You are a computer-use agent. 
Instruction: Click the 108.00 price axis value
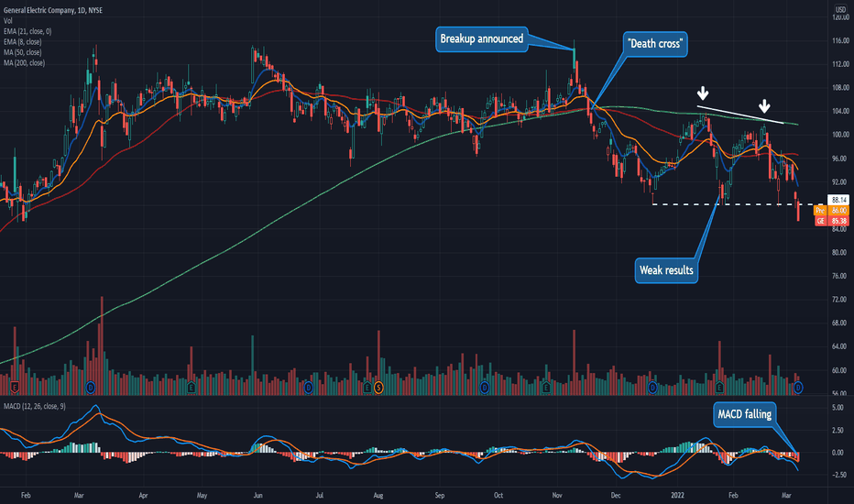[x=840, y=88]
